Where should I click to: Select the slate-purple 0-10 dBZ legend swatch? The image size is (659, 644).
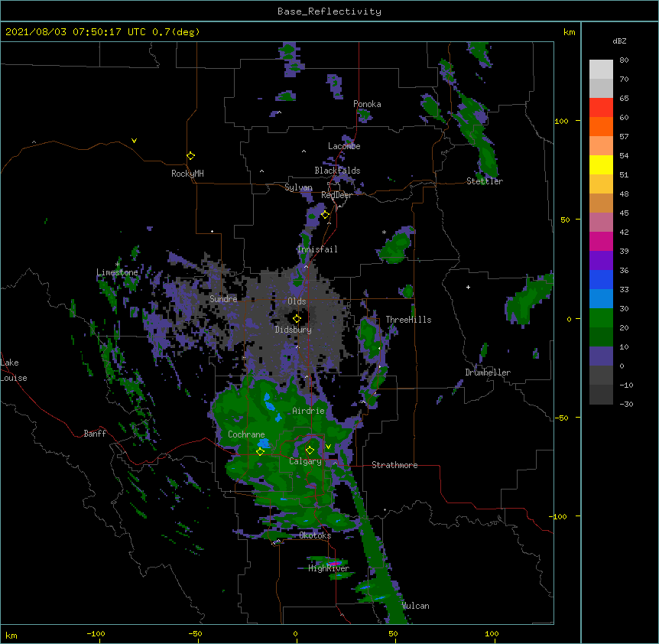601,356
